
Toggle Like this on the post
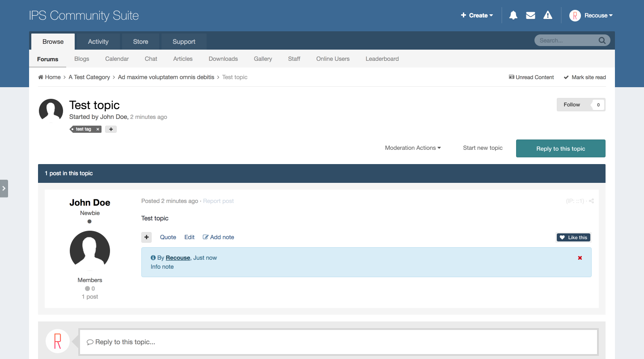coord(573,237)
